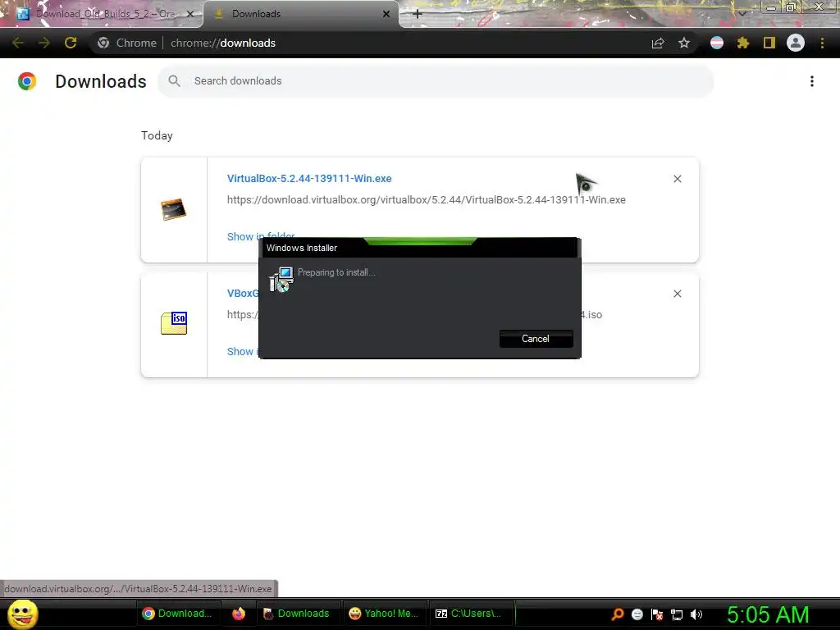Click the search magnifier icon
840x630 pixels.
tap(174, 81)
